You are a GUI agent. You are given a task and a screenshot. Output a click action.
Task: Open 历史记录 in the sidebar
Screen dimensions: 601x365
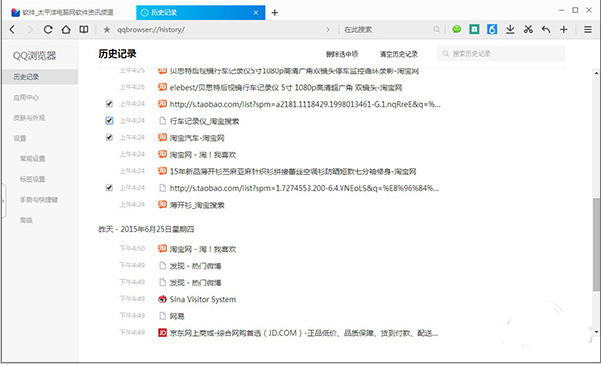click(40, 77)
